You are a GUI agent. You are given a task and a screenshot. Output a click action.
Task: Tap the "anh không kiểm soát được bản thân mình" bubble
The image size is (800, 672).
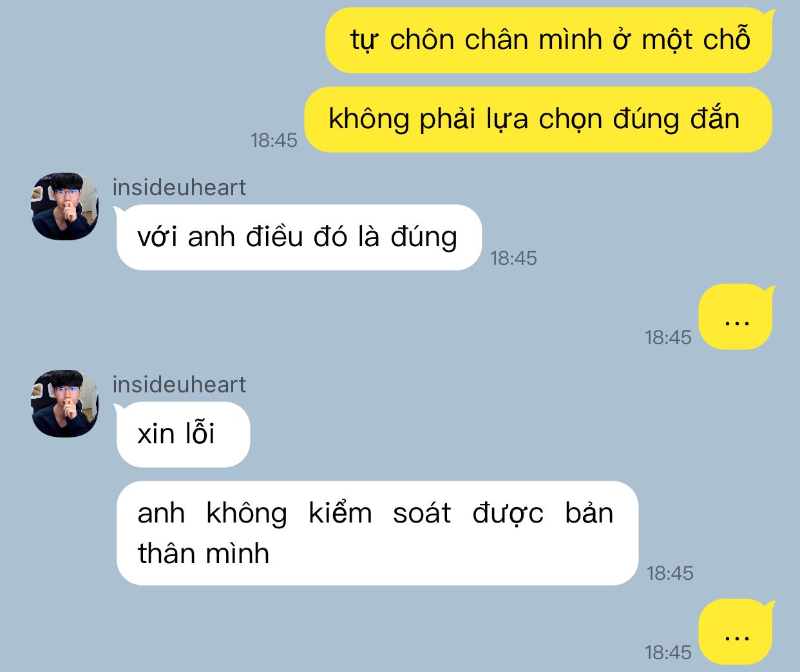click(377, 533)
